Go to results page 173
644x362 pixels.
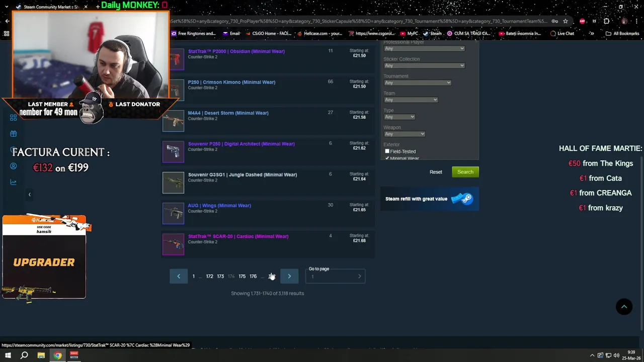click(x=220, y=276)
